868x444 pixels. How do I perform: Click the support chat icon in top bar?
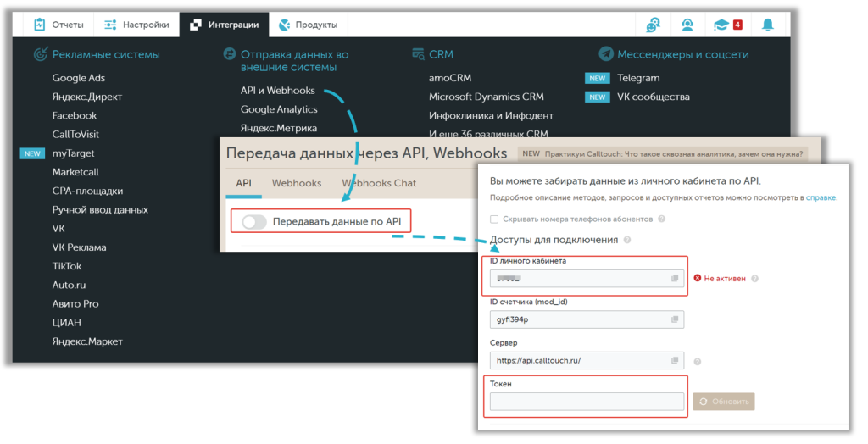(x=654, y=25)
